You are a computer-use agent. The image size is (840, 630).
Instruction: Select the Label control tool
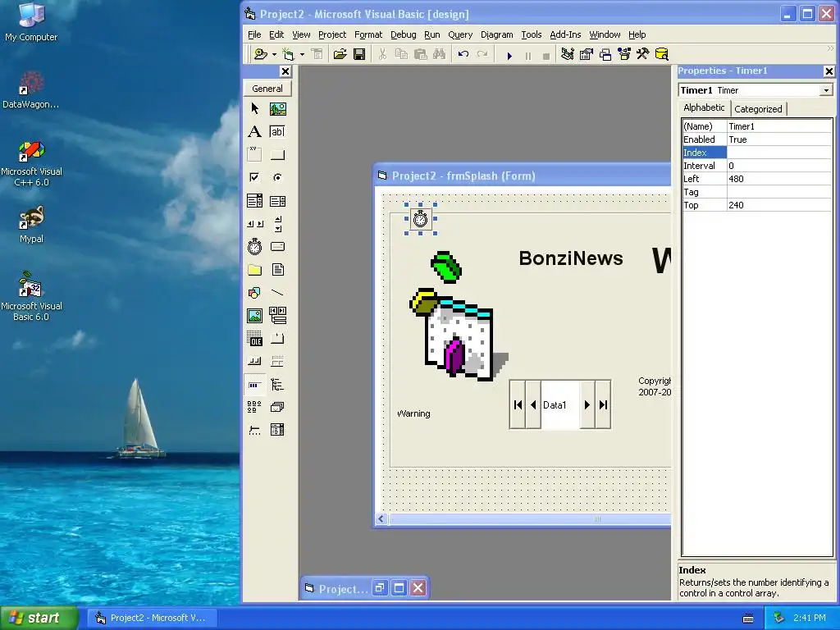click(x=255, y=132)
